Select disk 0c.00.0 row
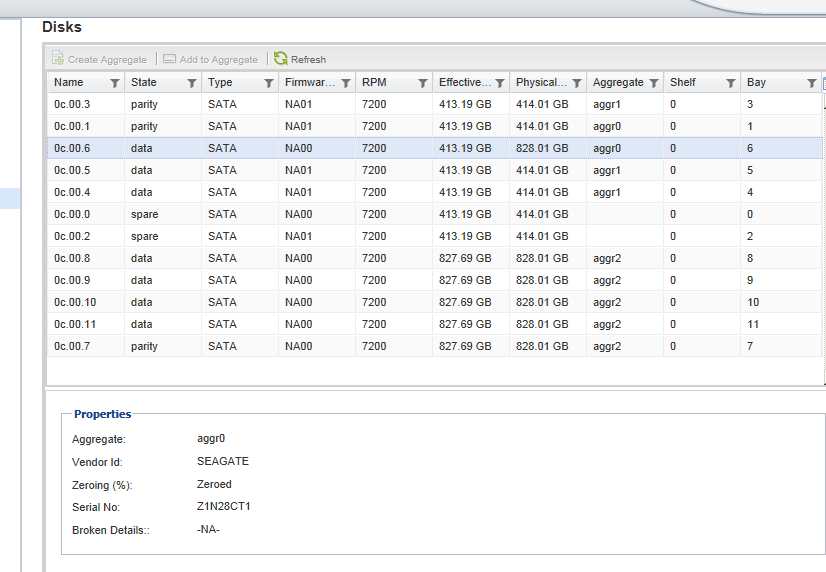Screen dimensions: 826x572 coord(435,214)
